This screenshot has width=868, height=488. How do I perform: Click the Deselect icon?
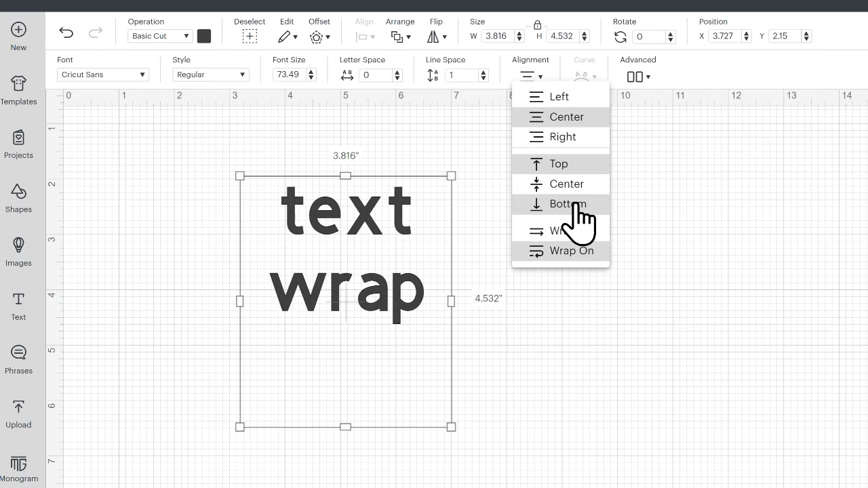pos(250,37)
